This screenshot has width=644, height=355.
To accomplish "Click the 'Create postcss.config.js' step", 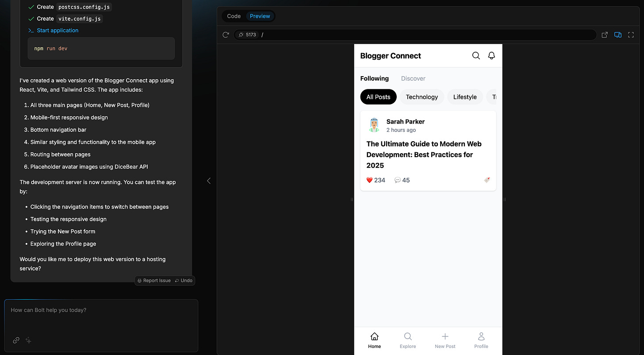I will [x=70, y=7].
